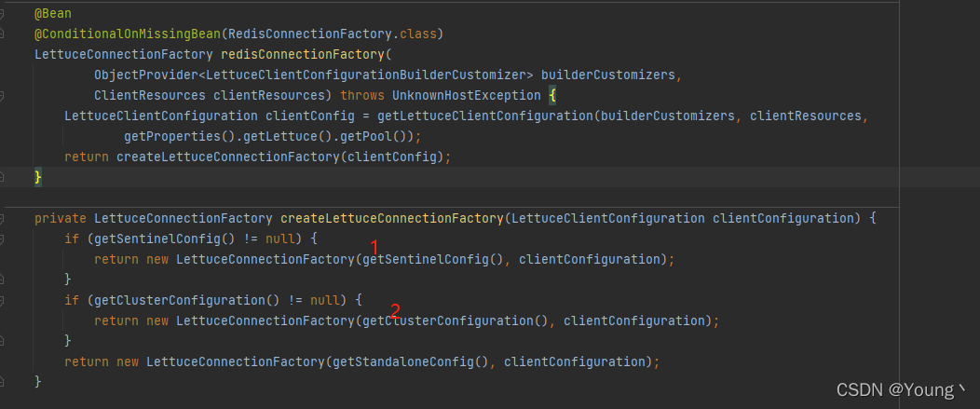Click the ClientResources parameter type
The height and width of the screenshot is (409, 980).
[150, 96]
